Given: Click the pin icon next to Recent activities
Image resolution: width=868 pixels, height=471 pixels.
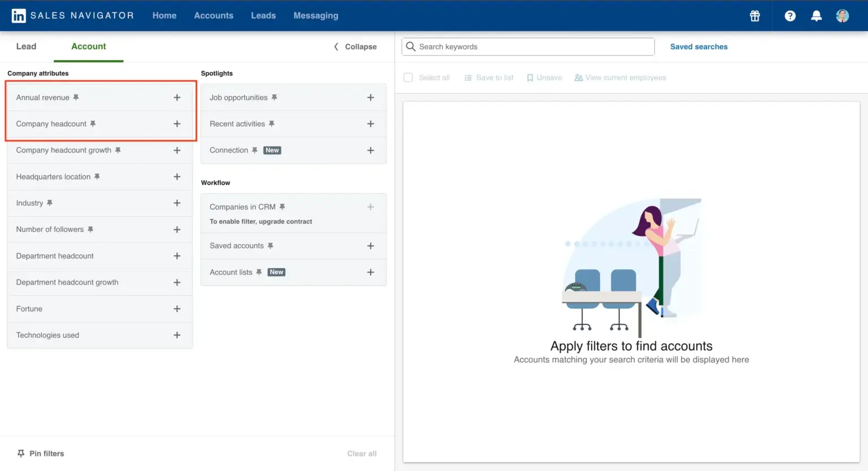Looking at the screenshot, I should (x=271, y=124).
